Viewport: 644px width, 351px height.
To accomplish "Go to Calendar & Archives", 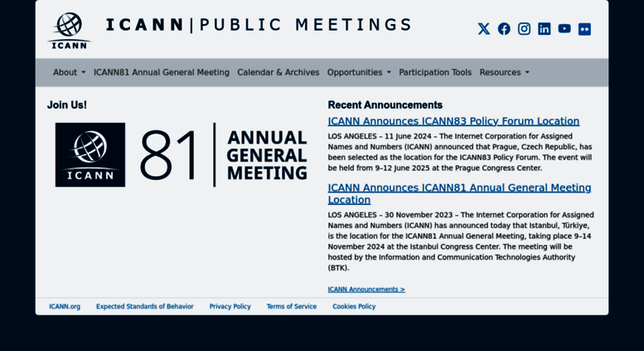I will pos(278,72).
